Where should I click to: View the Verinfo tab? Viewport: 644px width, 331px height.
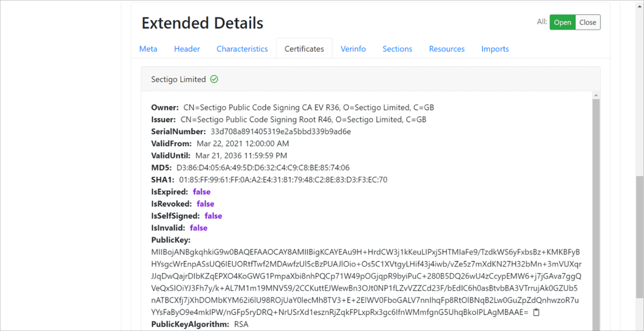(353, 49)
